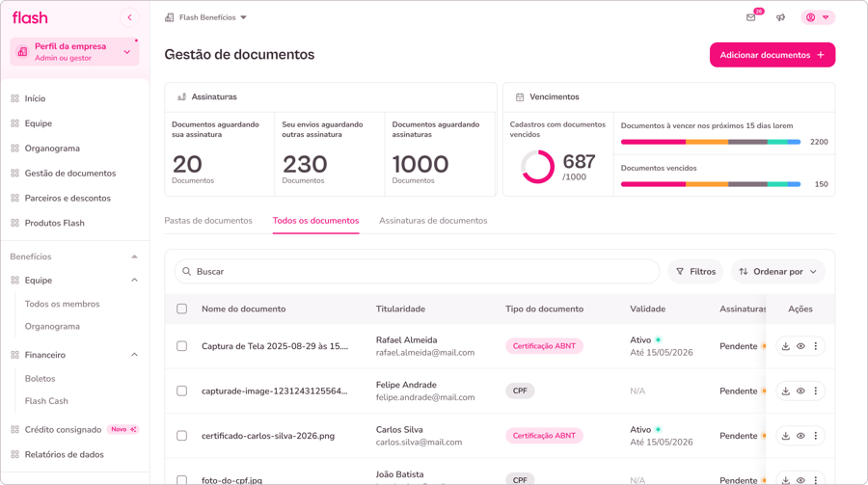The height and width of the screenshot is (485, 868).
Task: Click the flash logo in sidebar
Action: point(30,17)
